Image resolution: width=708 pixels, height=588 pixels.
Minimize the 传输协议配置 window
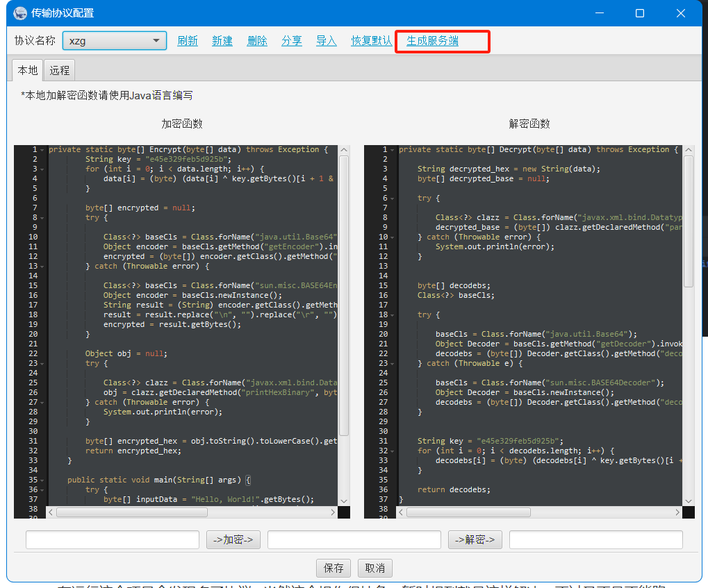click(x=600, y=13)
